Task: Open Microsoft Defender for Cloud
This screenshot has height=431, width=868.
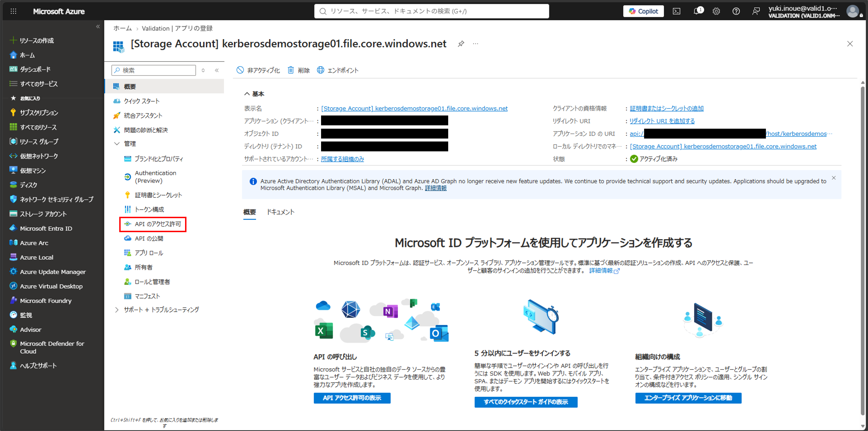Action: pos(47,347)
